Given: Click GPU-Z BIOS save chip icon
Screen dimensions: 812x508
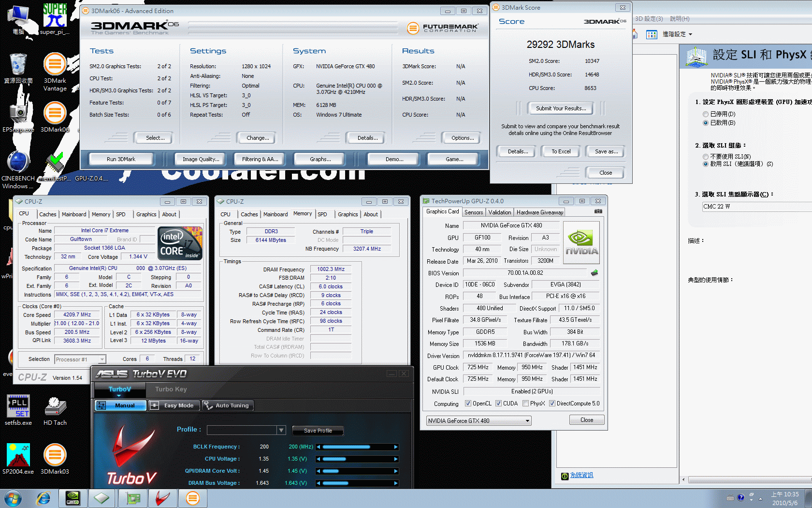Looking at the screenshot, I should pyautogui.click(x=594, y=273).
